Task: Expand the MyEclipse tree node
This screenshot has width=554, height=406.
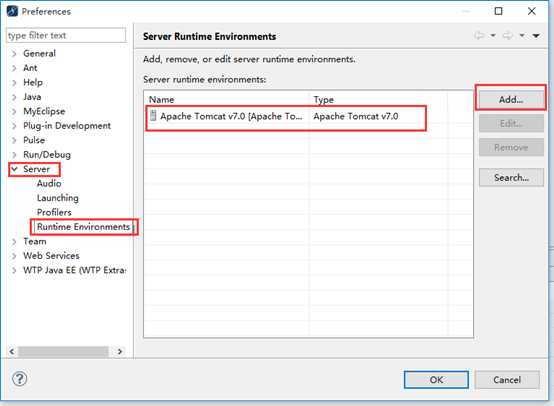Action: coord(14,112)
